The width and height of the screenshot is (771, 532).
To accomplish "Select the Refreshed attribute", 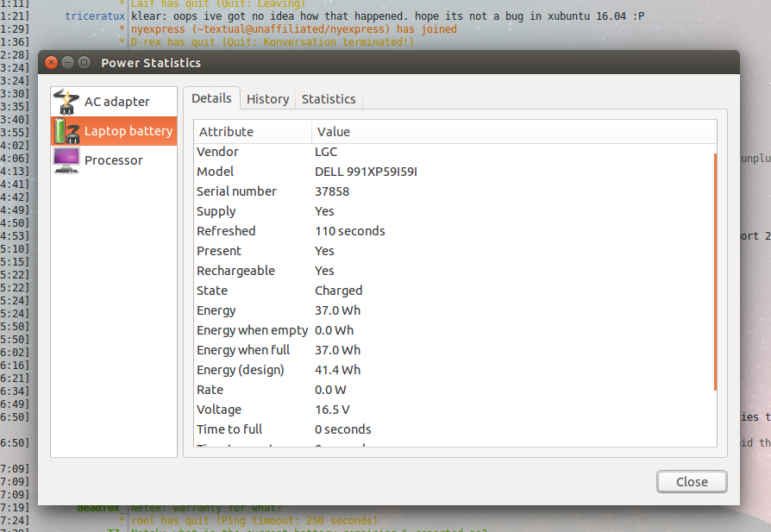I will click(x=226, y=231).
